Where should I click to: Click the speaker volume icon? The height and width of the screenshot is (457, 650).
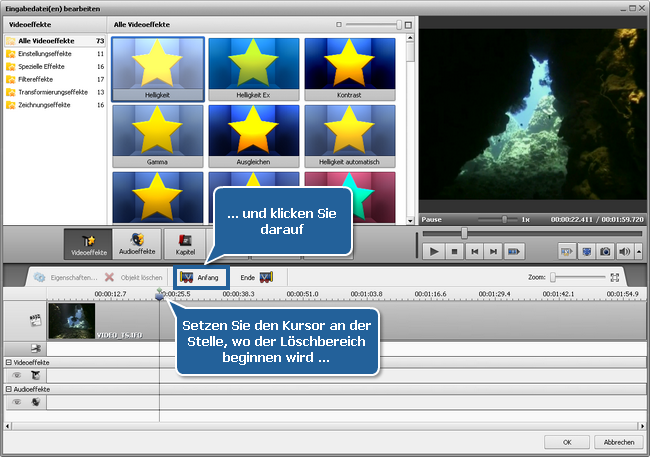[624, 251]
